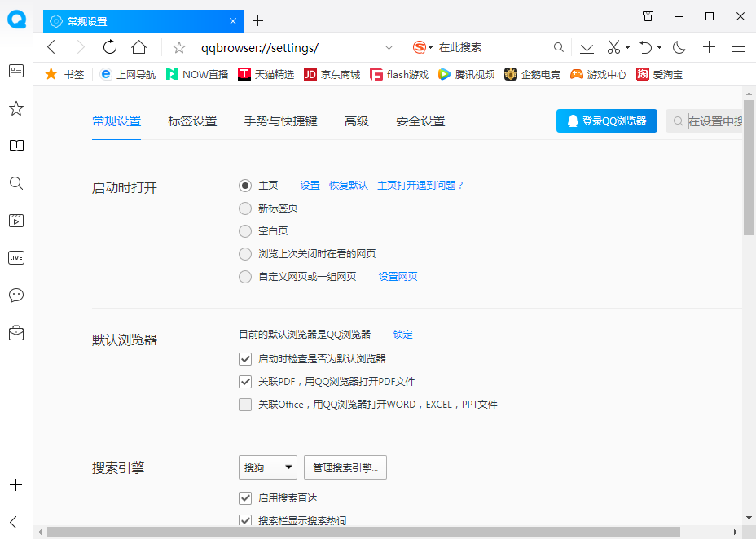Toggle night mode moon icon
This screenshot has width=756, height=539.
coord(679,47)
